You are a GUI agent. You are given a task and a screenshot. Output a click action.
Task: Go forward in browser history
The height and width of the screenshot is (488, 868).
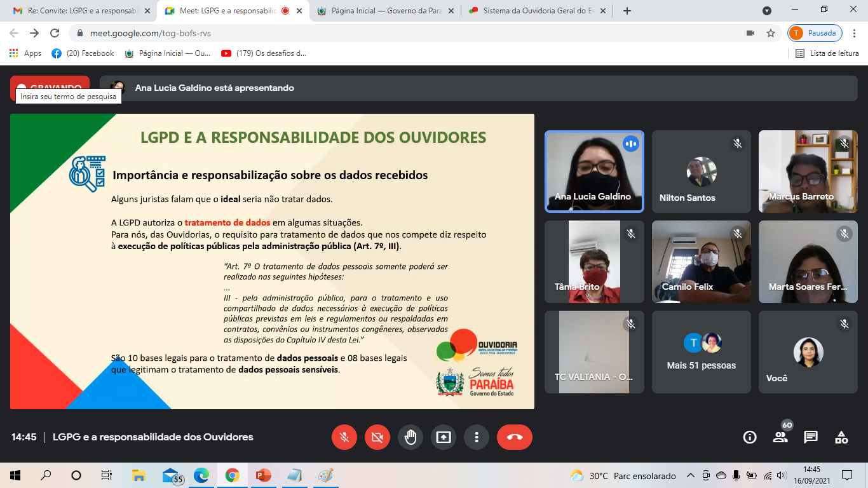click(34, 33)
